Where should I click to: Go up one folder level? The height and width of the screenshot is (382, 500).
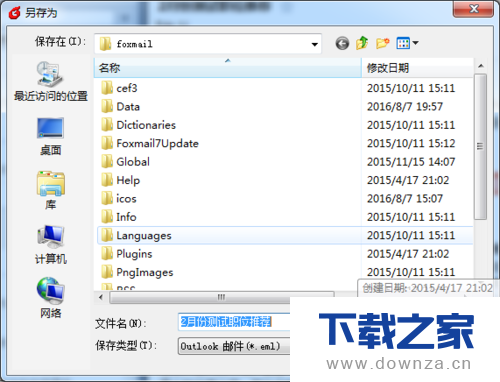point(362,43)
